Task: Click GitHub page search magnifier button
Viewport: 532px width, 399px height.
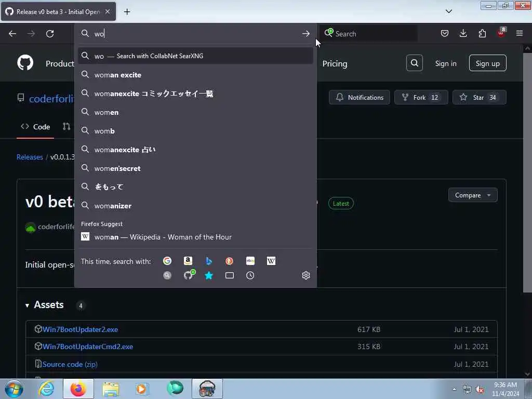Action: point(414,63)
